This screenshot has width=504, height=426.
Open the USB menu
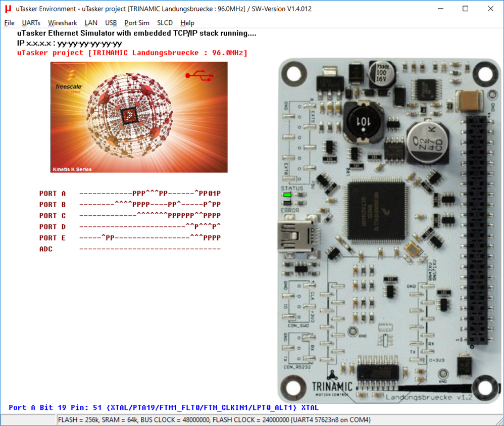click(111, 23)
